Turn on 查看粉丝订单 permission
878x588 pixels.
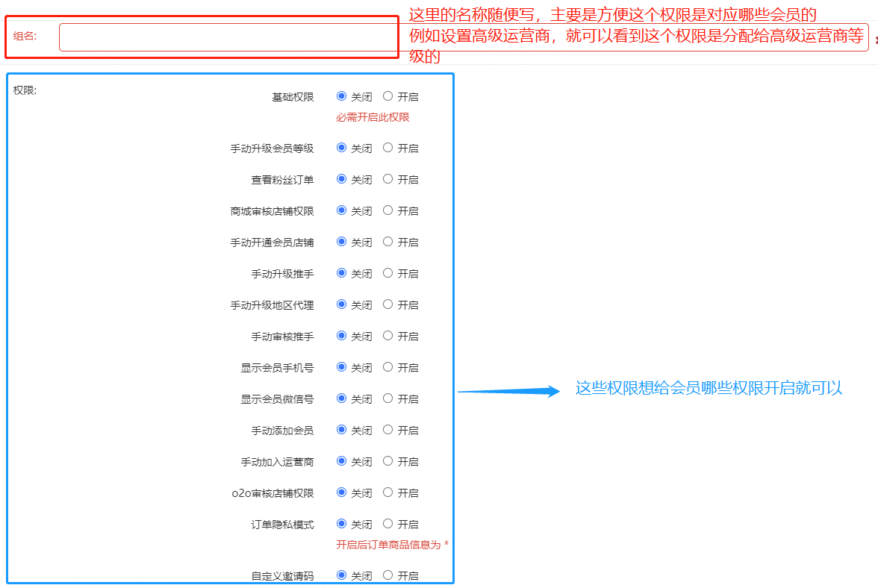[387, 179]
